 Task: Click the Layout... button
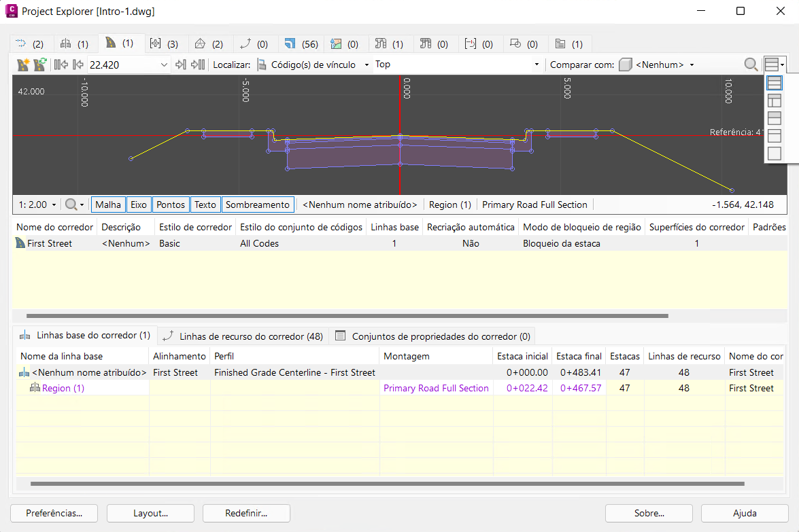pyautogui.click(x=150, y=513)
